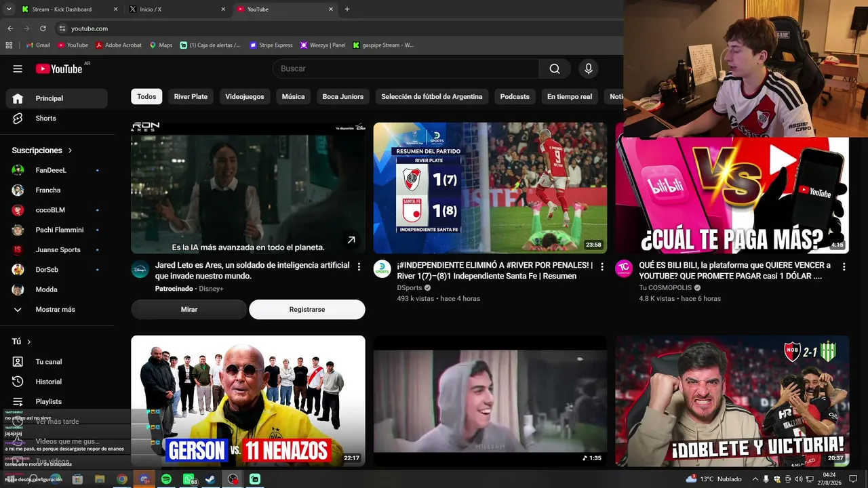Open the DSports channel avatar
Viewport: 868px width, 488px height.
point(382,269)
